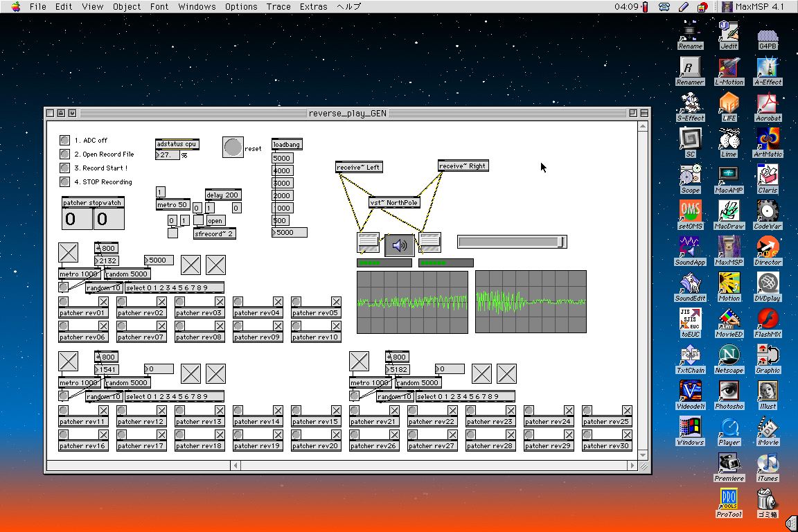This screenshot has width=798, height=532.
Task: Select the trash can desktop icon
Action: click(x=767, y=504)
